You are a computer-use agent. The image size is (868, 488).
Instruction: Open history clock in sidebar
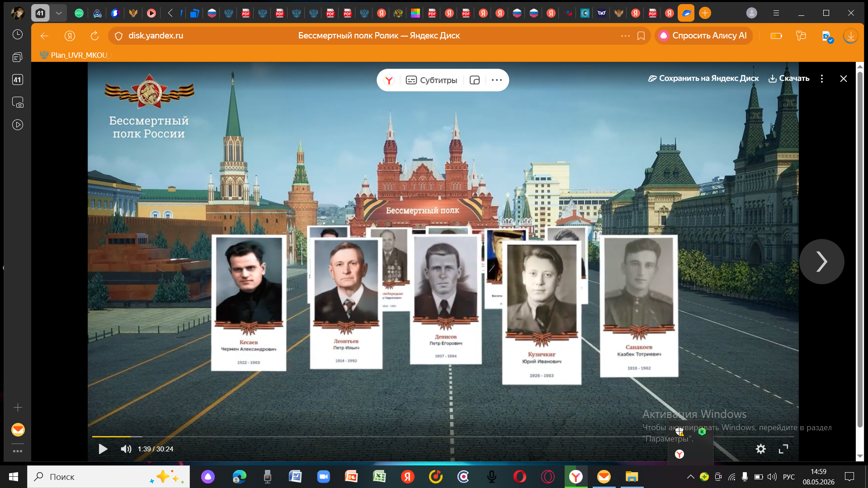click(18, 34)
